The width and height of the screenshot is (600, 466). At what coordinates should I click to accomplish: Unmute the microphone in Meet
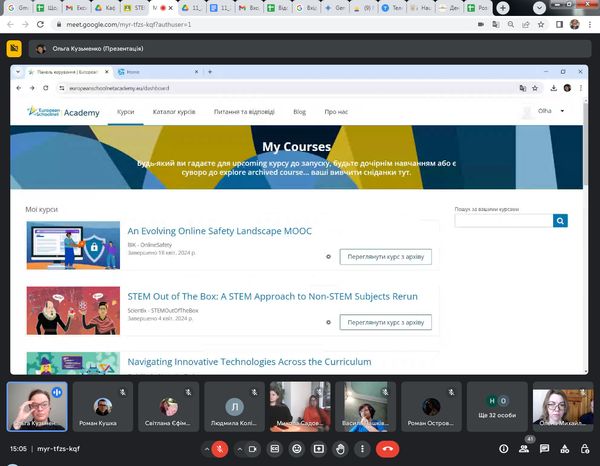(221, 449)
